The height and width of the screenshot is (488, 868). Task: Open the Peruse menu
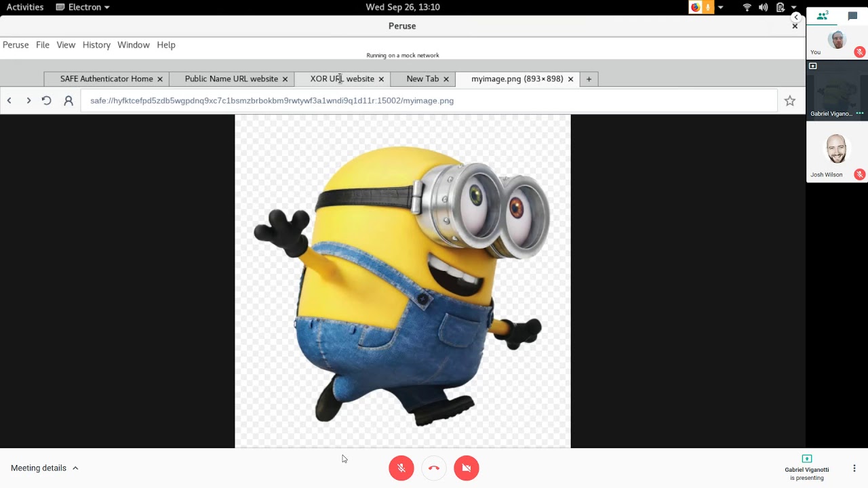16,45
